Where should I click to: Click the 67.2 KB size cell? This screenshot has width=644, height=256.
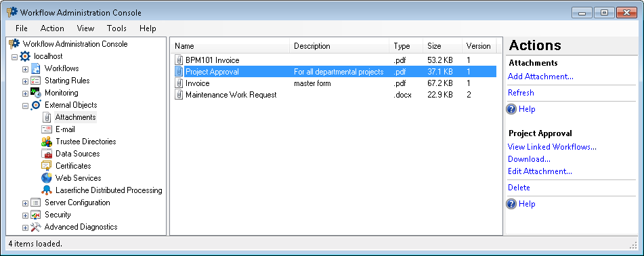tap(440, 83)
